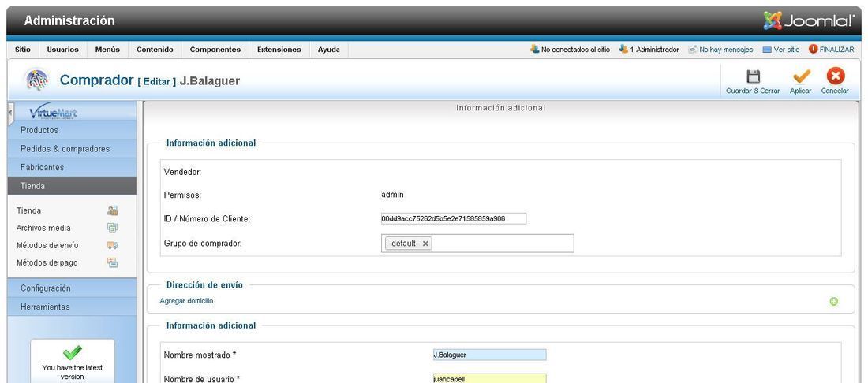The height and width of the screenshot is (383, 868).
Task: Expand the Fabricantes sidebar section
Action: click(72, 167)
